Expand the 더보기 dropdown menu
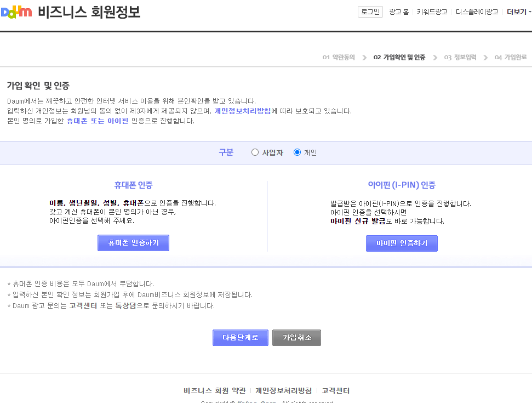 tap(519, 12)
